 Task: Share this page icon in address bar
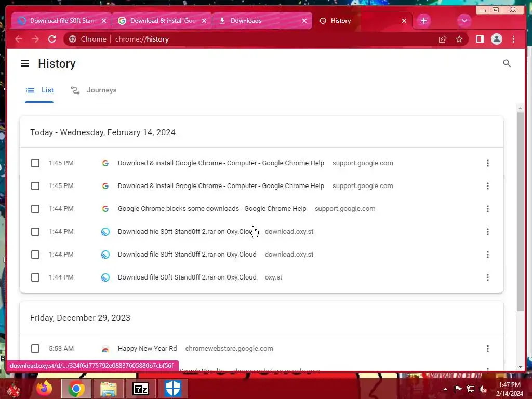[443, 39]
